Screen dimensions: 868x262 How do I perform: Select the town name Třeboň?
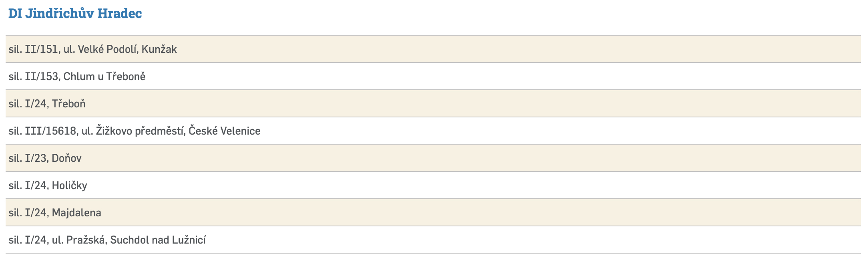[x=68, y=104]
